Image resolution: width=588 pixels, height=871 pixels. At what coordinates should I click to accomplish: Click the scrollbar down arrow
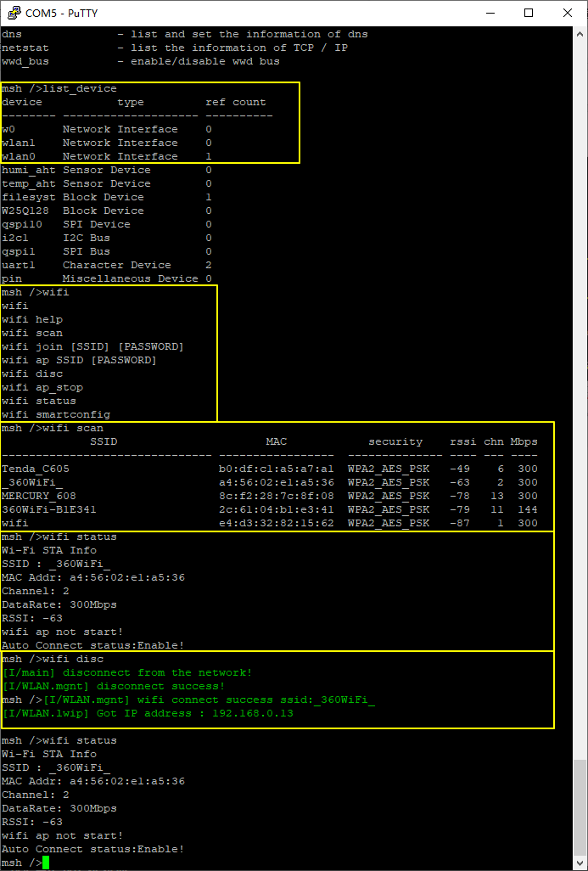tap(580, 863)
